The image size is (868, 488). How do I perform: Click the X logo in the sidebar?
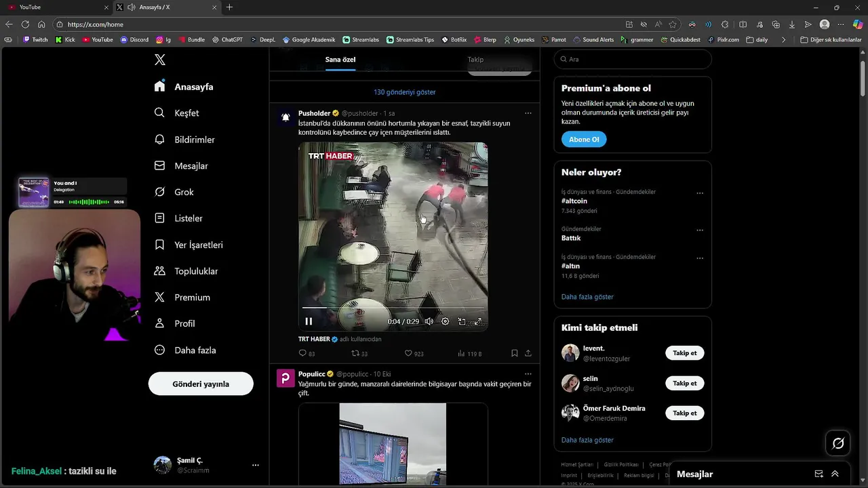[x=160, y=60]
